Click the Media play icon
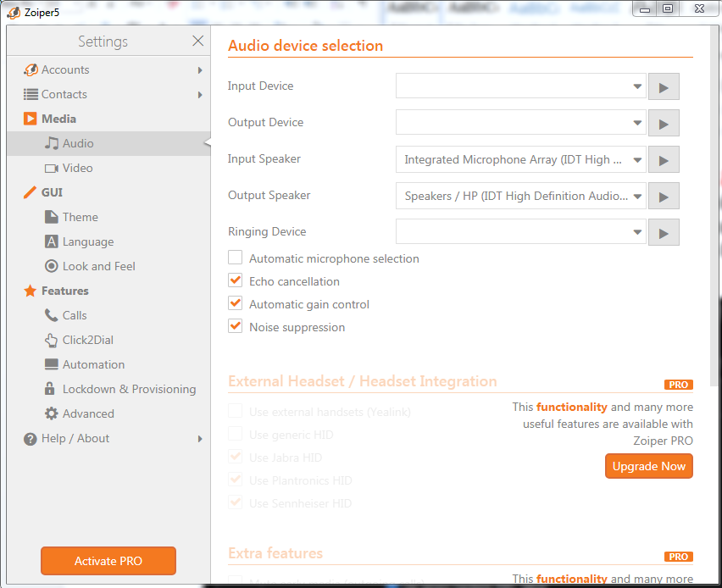 pyautogui.click(x=30, y=119)
